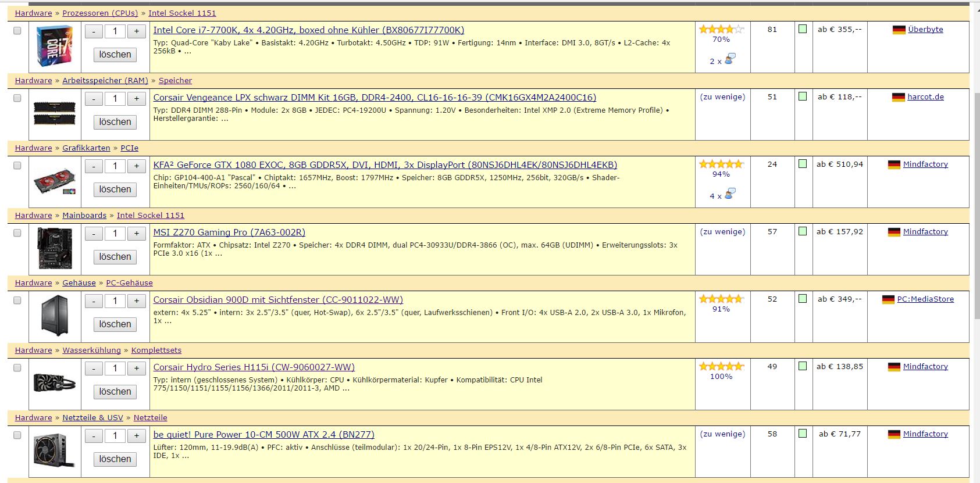Image resolution: width=980 pixels, height=483 pixels.
Task: Increase quantity of MSI Z270 Gaming Pro
Action: click(137, 234)
